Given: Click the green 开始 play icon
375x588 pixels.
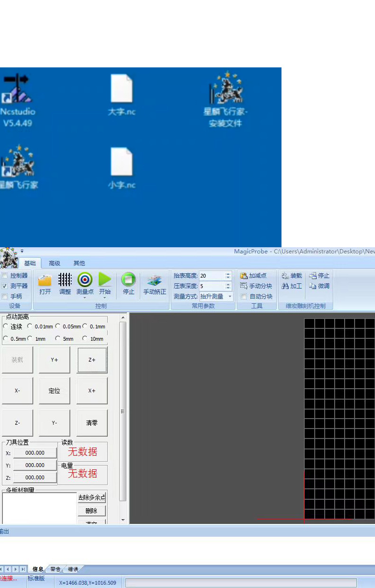Looking at the screenshot, I should (x=105, y=280).
